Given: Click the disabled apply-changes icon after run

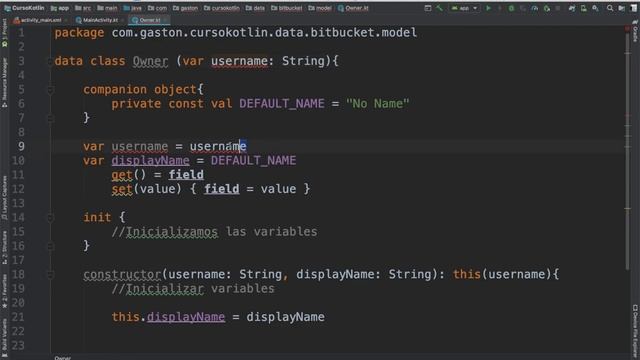Looking at the screenshot, I should point(500,8).
